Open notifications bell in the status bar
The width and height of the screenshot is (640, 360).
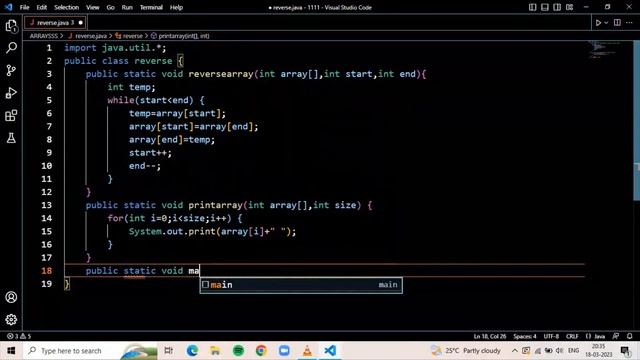629,336
